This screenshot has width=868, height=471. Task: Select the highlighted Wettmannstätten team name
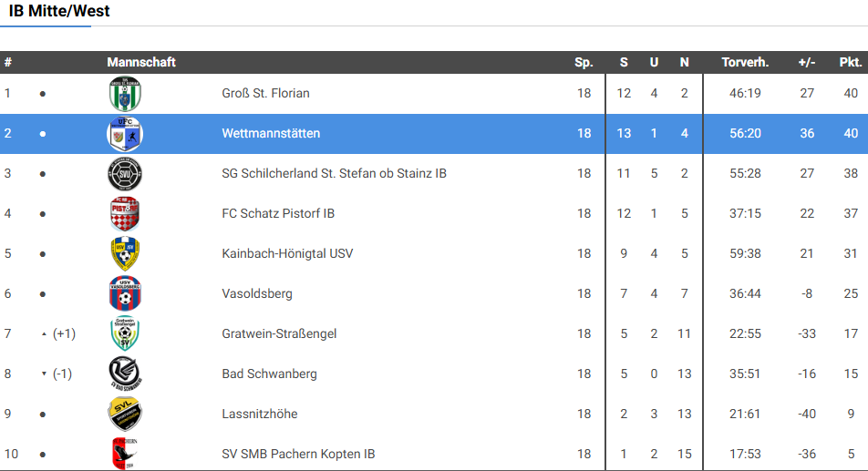pyautogui.click(x=271, y=134)
